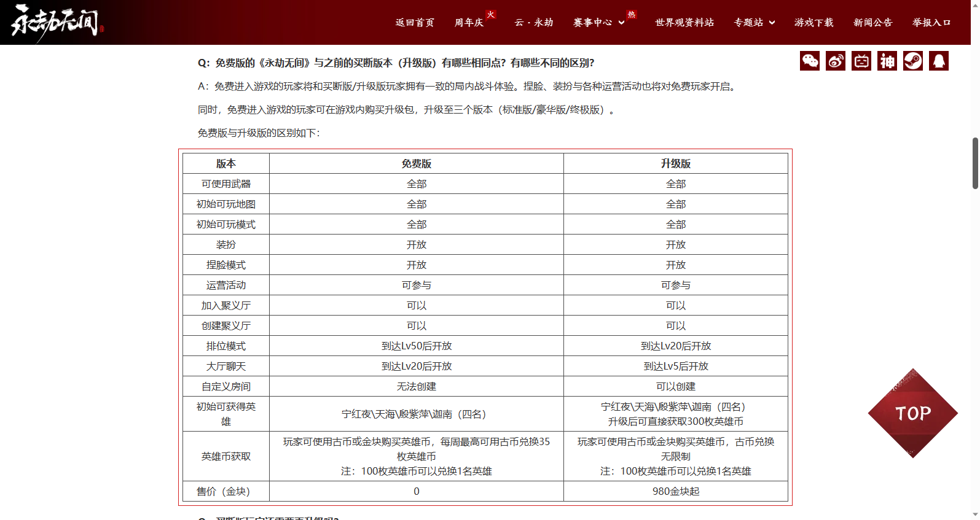
Task: Click the 永劫无间 logo
Action: coord(57,23)
